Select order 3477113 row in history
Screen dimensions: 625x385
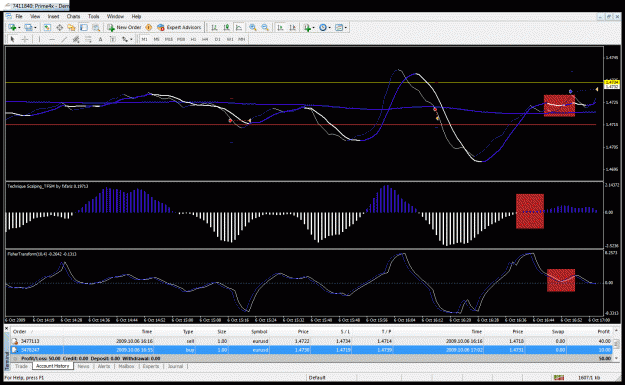(312, 341)
